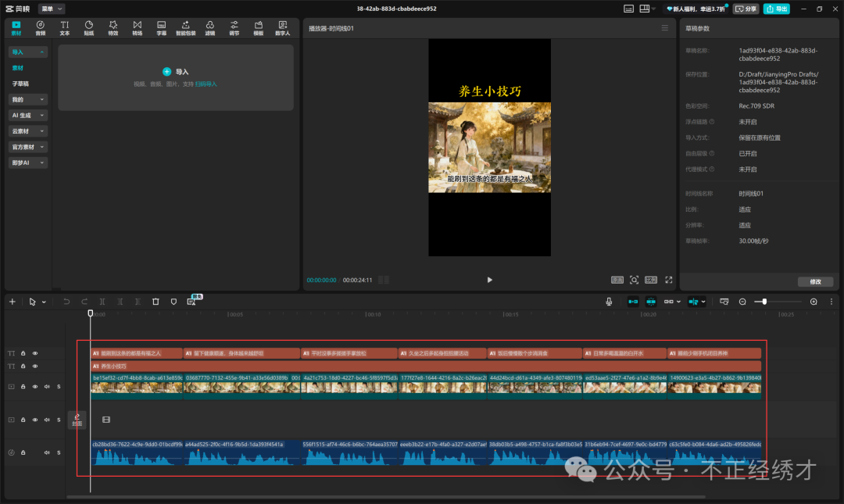Open the 滤镜 filters tab
The width and height of the screenshot is (844, 504).
[210, 28]
